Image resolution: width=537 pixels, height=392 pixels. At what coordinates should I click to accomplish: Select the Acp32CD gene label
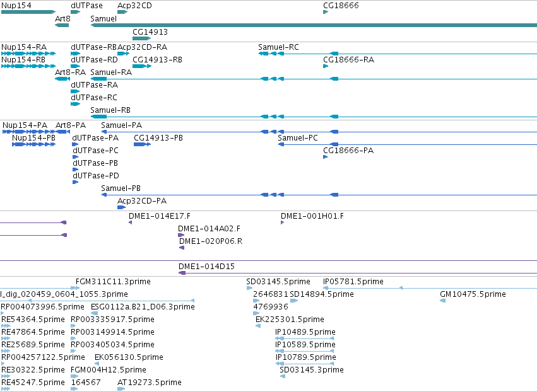(134, 6)
